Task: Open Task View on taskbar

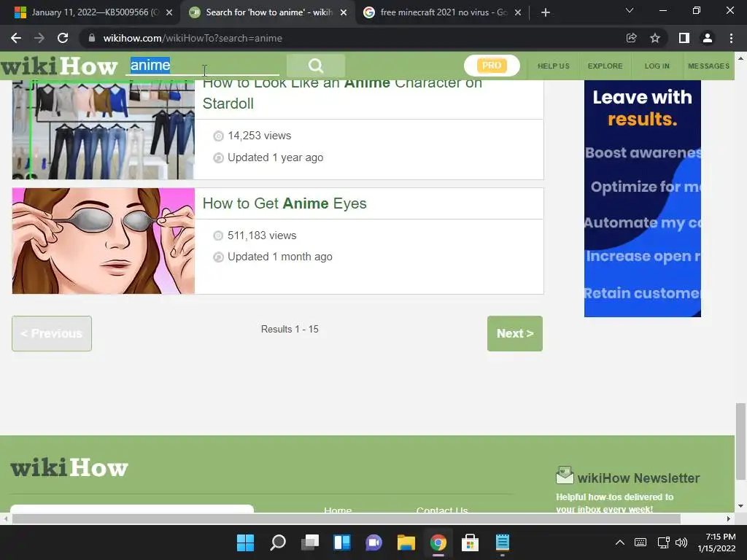Action: (x=309, y=542)
